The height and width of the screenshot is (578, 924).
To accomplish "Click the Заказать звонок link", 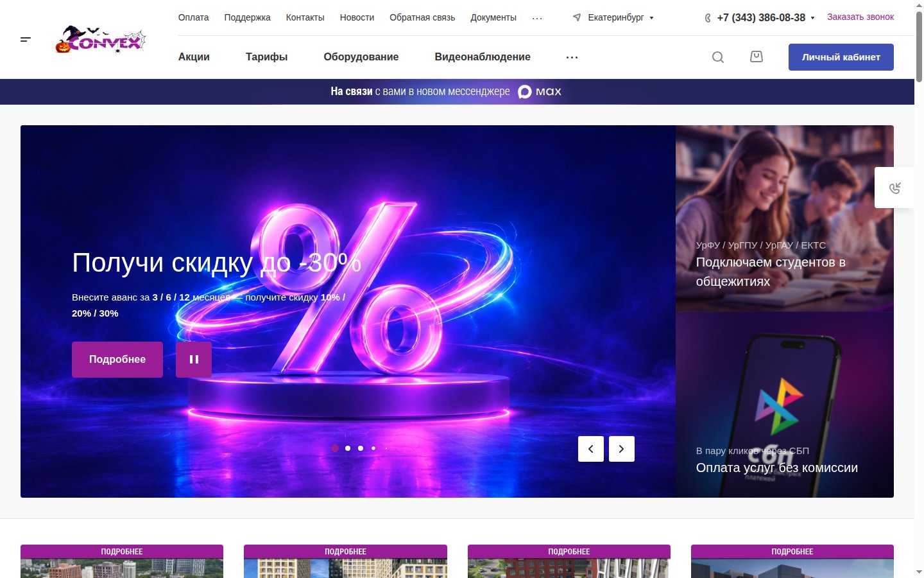I will [x=860, y=17].
